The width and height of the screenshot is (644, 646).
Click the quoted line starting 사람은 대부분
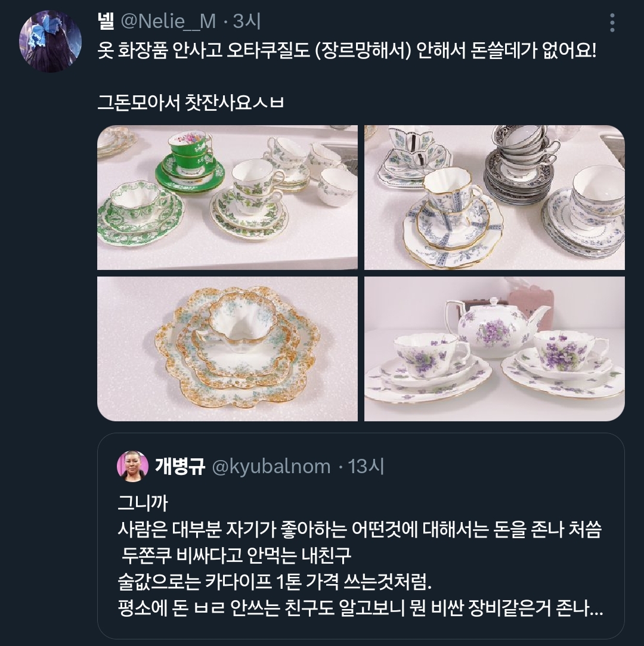[x=360, y=529]
